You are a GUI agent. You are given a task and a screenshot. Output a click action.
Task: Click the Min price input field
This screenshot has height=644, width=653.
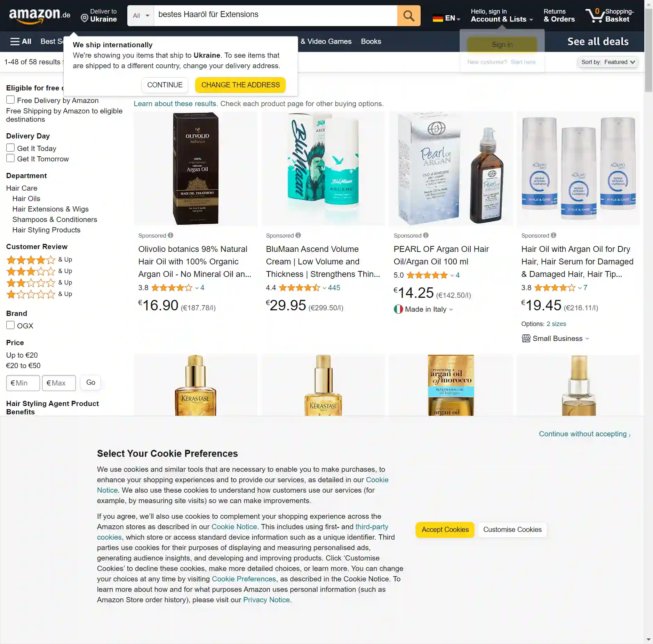(x=23, y=383)
